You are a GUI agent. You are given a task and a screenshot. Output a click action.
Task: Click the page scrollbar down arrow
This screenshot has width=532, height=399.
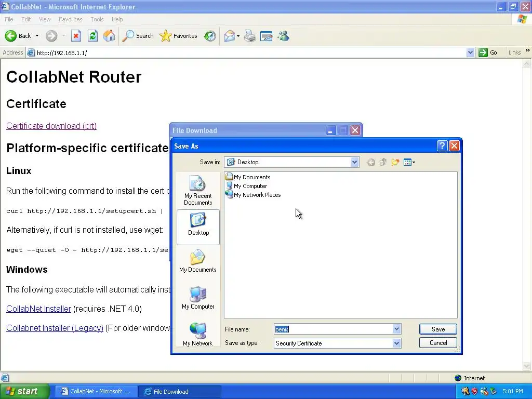[x=527, y=366]
